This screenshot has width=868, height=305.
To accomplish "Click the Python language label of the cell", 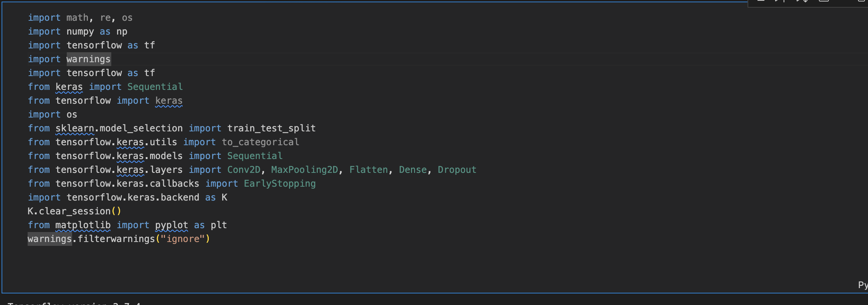I will 863,285.
